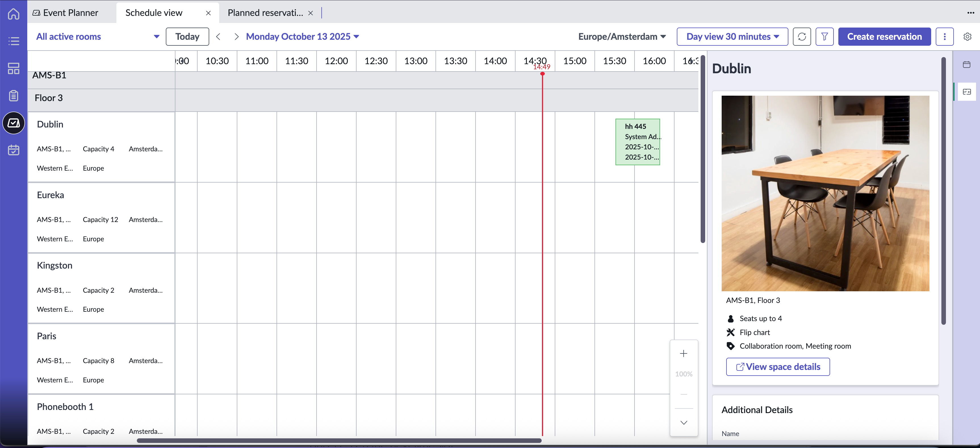The height and width of the screenshot is (448, 980).
Task: Click the AMS-B1 building header
Action: coord(49,75)
